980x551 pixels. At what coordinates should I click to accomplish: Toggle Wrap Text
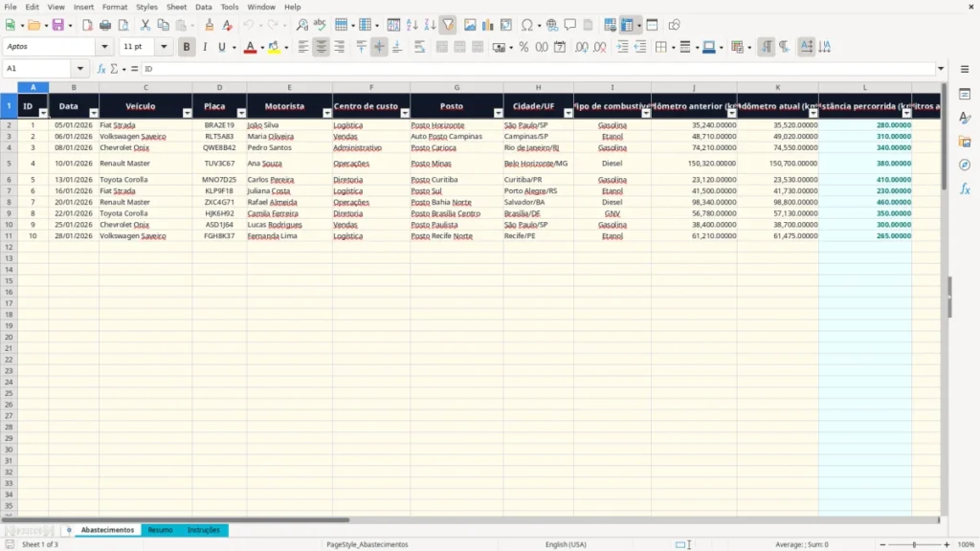(x=419, y=47)
